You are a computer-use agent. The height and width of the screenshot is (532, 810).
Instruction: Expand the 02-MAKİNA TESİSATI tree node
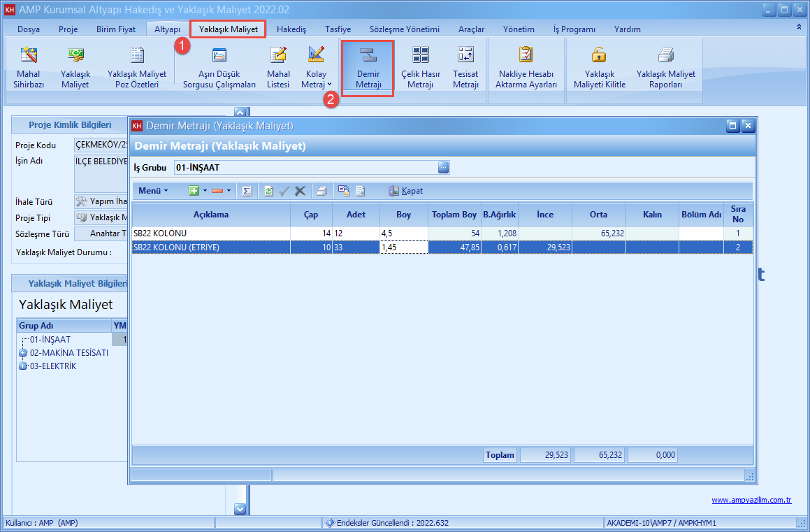[x=23, y=353]
